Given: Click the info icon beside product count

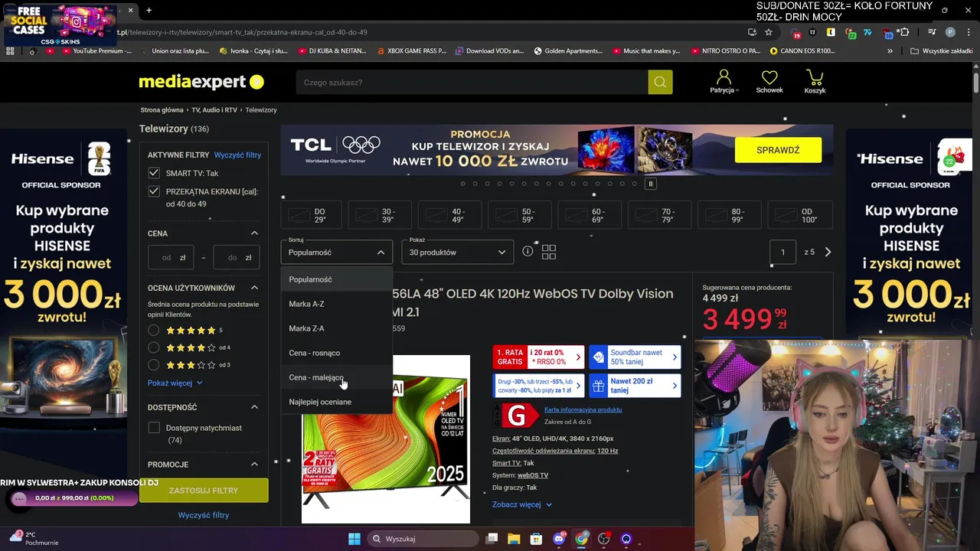Looking at the screenshot, I should (528, 251).
